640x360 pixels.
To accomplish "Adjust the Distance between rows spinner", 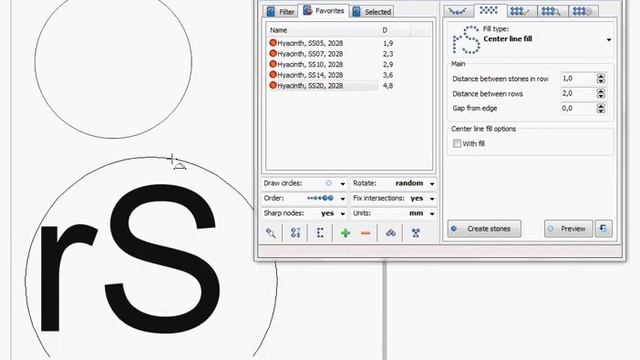I will click(x=601, y=94).
